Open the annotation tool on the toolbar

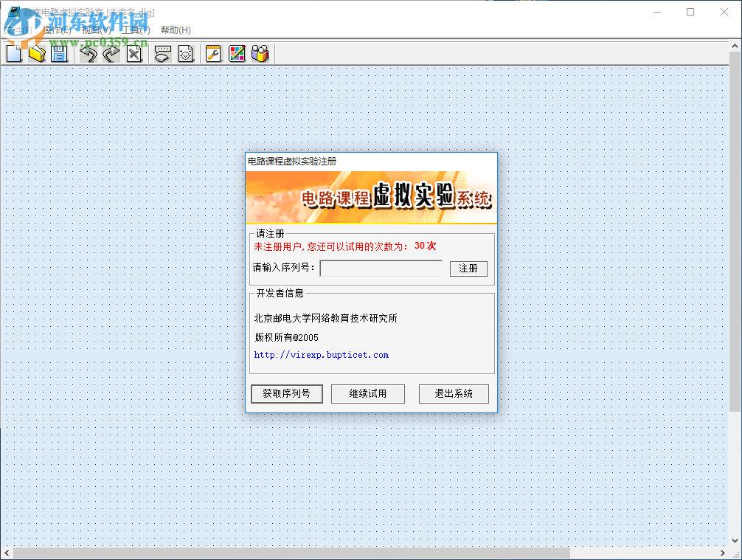[162, 53]
